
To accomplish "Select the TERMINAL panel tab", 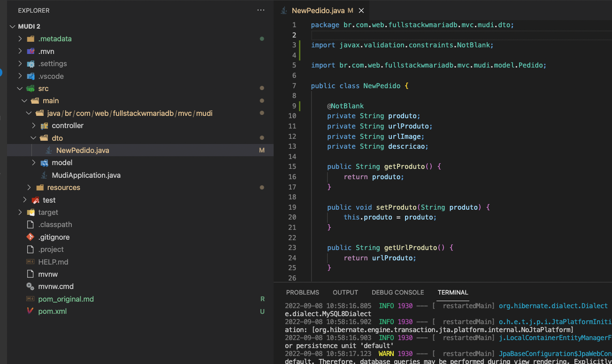I will coord(453,292).
